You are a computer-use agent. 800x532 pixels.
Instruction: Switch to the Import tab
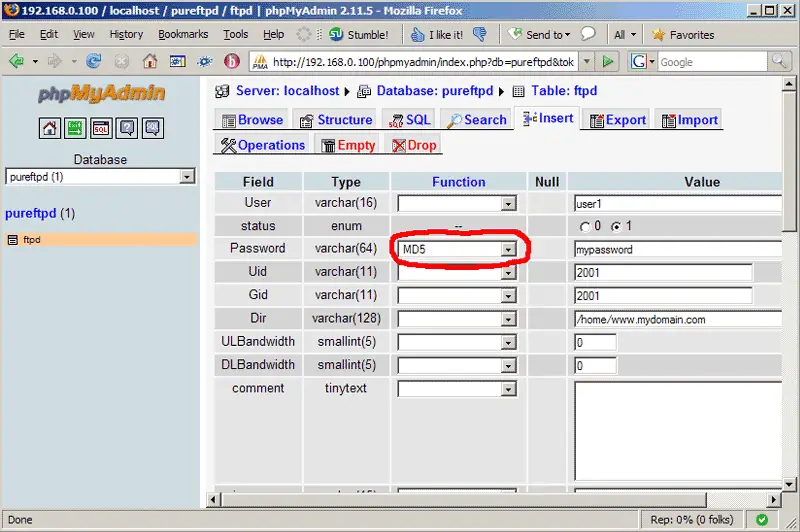[689, 120]
